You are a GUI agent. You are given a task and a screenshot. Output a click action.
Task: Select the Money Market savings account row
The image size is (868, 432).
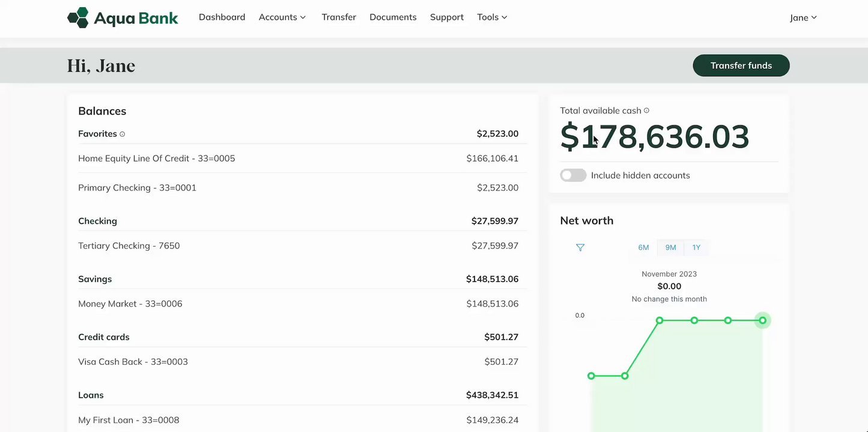tap(130, 304)
